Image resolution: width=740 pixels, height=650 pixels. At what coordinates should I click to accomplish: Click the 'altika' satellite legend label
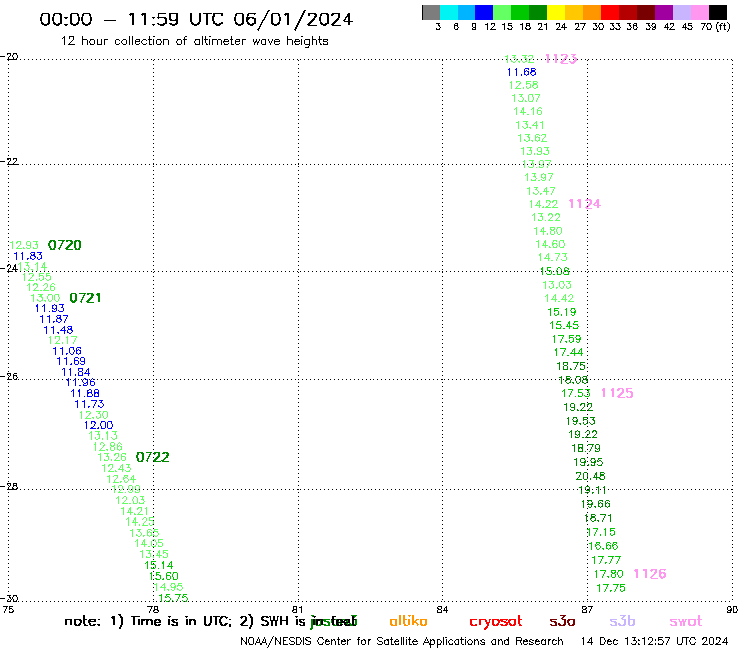(x=408, y=621)
